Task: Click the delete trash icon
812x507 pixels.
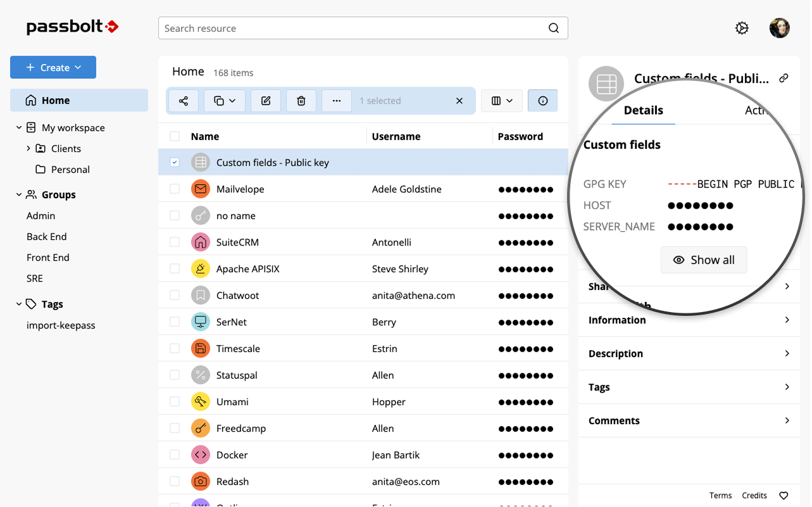Action: [x=301, y=101]
